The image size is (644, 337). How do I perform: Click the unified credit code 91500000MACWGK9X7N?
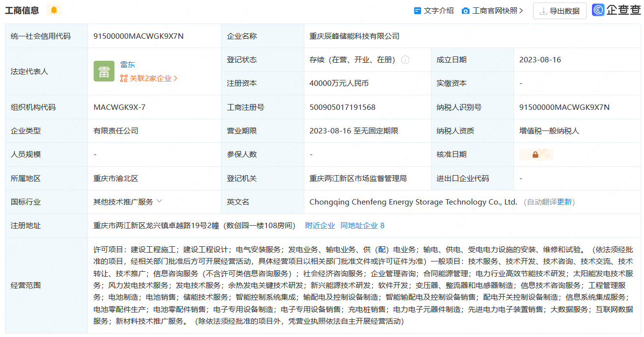pyautogui.click(x=138, y=36)
